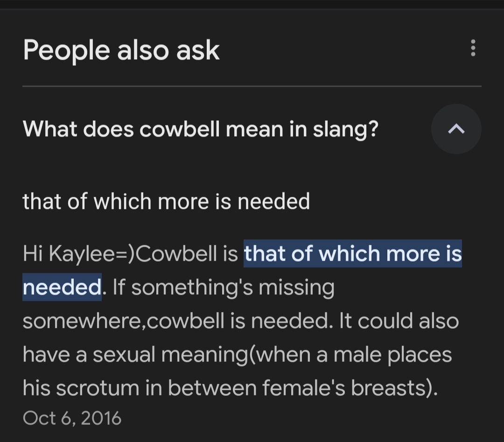This screenshot has width=504, height=442.
Task: Tap the divider line under the heading
Action: pyautogui.click(x=252, y=86)
